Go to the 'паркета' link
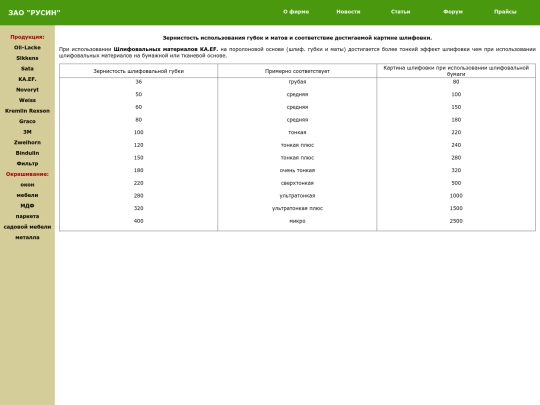The width and height of the screenshot is (540, 405). click(x=27, y=216)
